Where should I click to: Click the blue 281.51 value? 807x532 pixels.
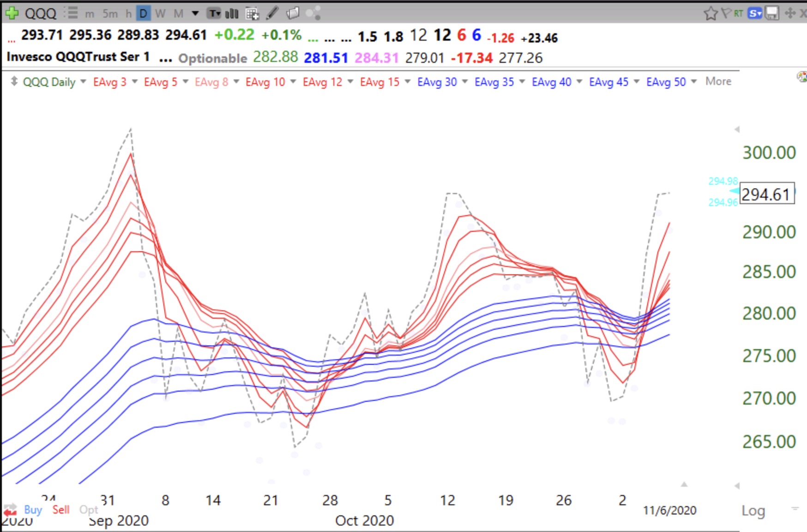click(326, 58)
